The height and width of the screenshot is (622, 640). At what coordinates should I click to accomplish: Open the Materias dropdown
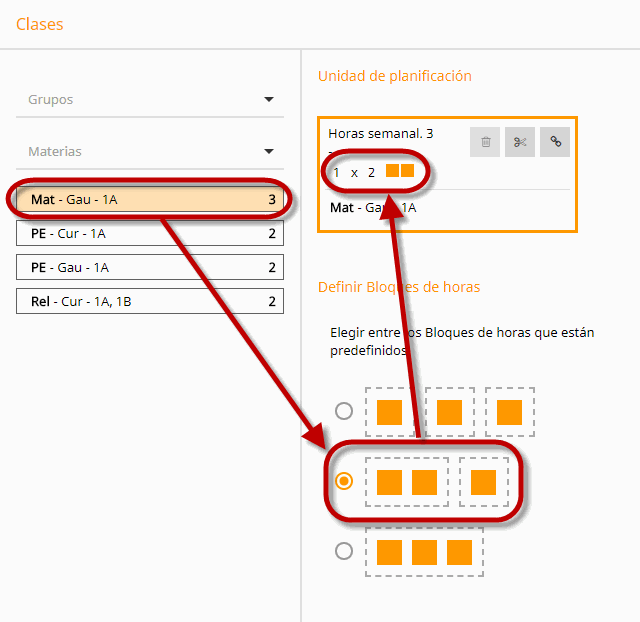(150, 151)
